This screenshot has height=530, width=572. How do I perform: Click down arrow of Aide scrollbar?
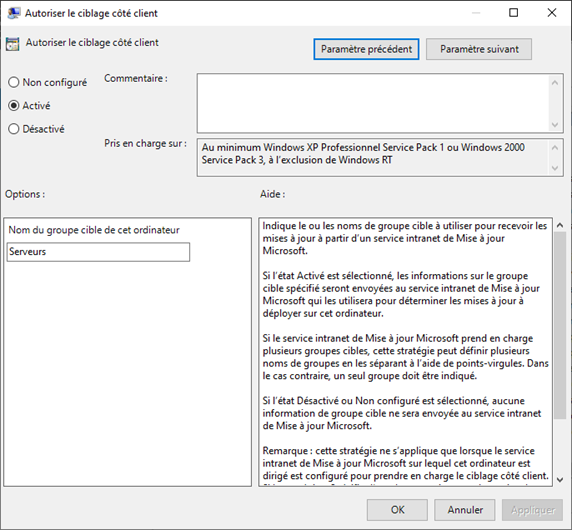click(560, 480)
